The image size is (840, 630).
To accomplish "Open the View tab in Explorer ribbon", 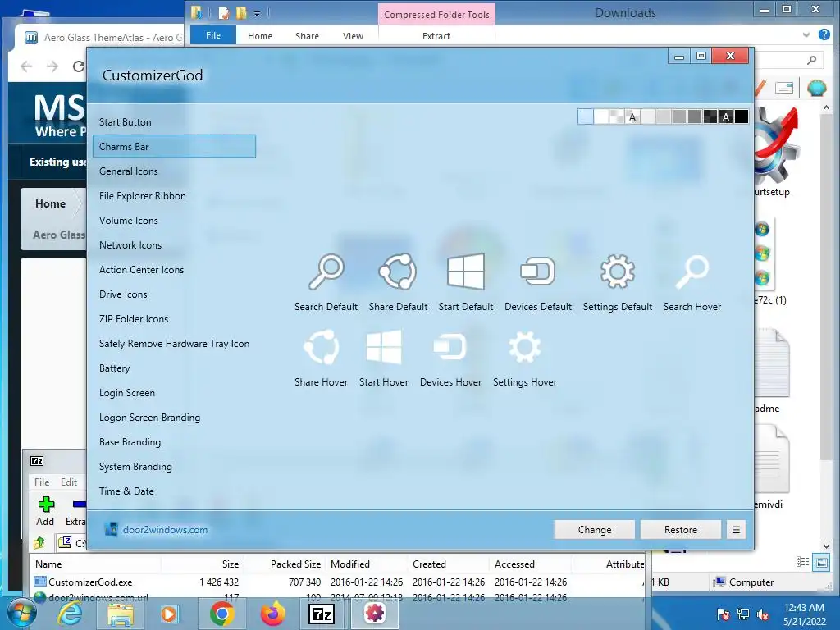I will pyautogui.click(x=353, y=36).
